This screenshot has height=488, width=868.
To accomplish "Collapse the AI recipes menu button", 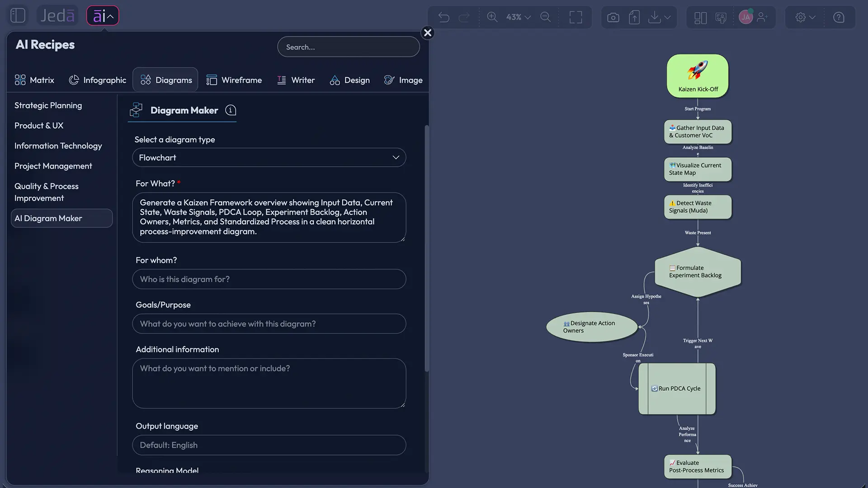I will point(103,16).
